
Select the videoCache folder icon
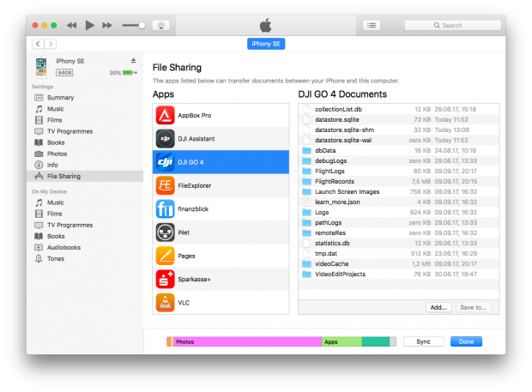[306, 264]
